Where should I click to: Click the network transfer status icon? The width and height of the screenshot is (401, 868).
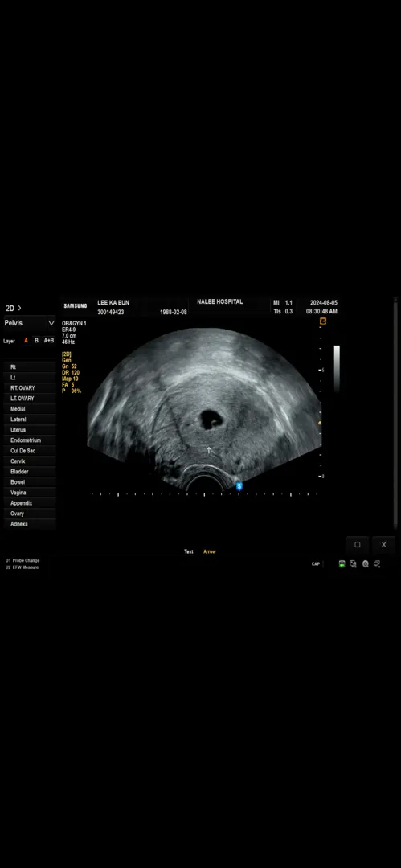(354, 564)
